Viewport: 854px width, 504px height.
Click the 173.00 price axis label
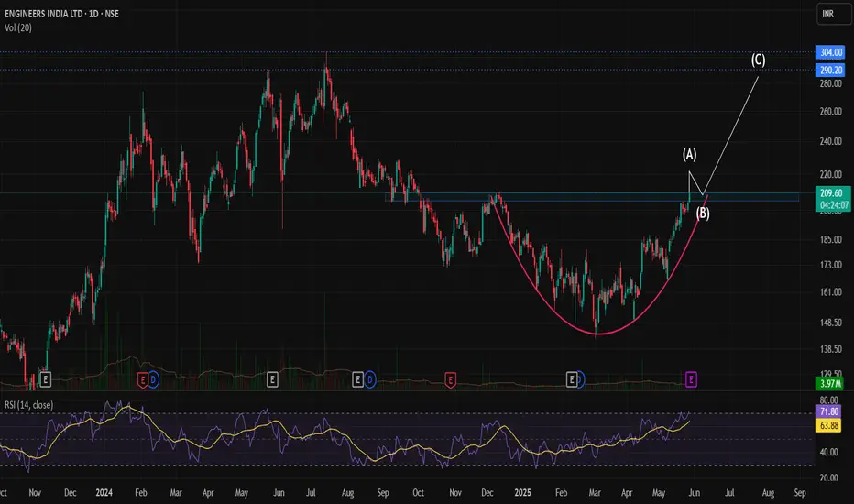click(830, 265)
